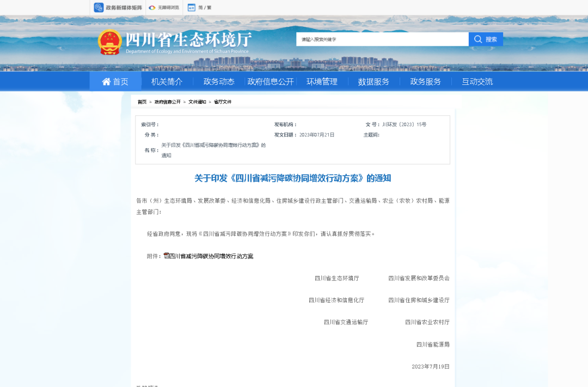Click 省厅文件 breadcrumb link

pyautogui.click(x=222, y=102)
